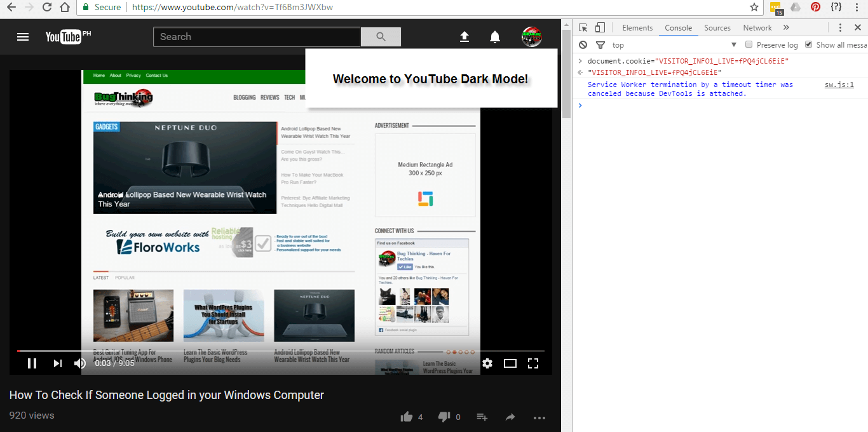Screen dimensions: 868x432
Task: Select the Console tab
Action: pos(679,28)
